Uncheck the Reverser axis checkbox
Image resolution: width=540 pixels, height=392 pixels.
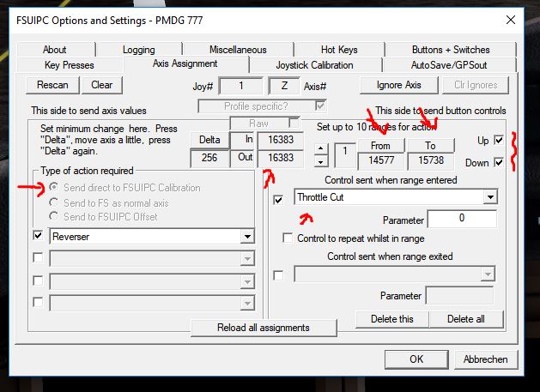coord(38,236)
